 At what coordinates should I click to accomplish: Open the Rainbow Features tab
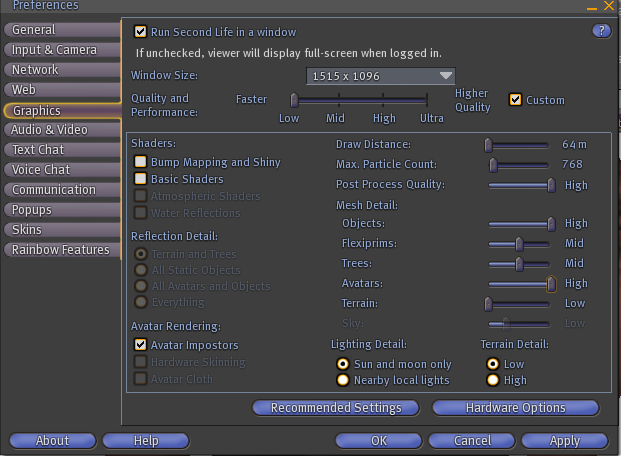(x=60, y=250)
